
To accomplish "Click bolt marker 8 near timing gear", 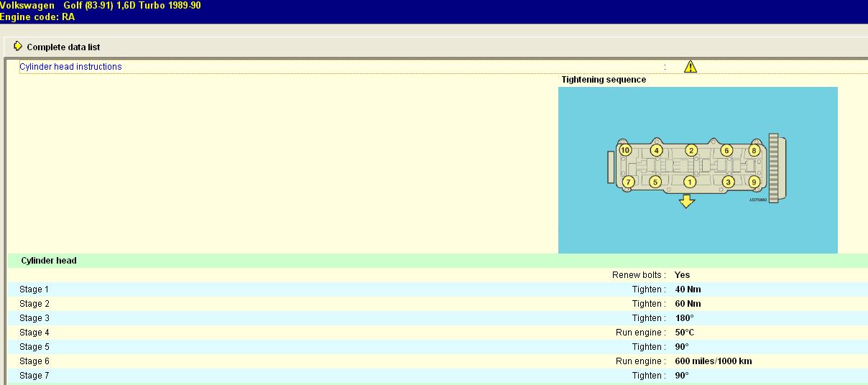I will coord(754,150).
